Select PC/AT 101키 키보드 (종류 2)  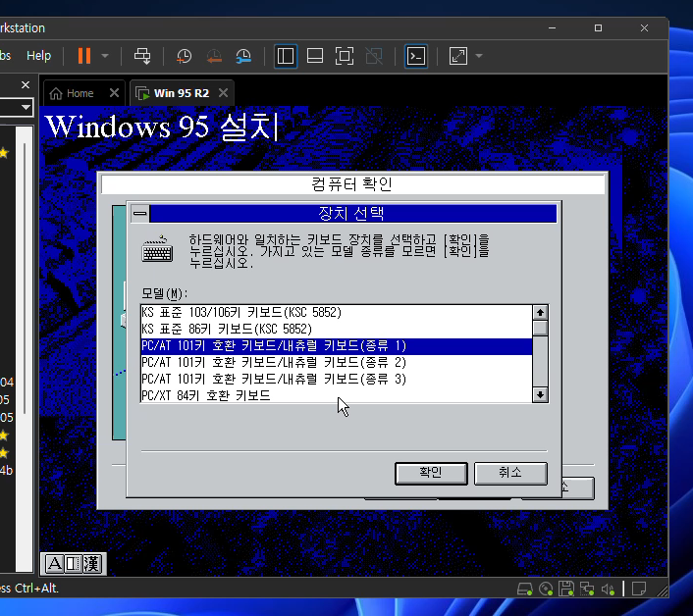(337, 363)
